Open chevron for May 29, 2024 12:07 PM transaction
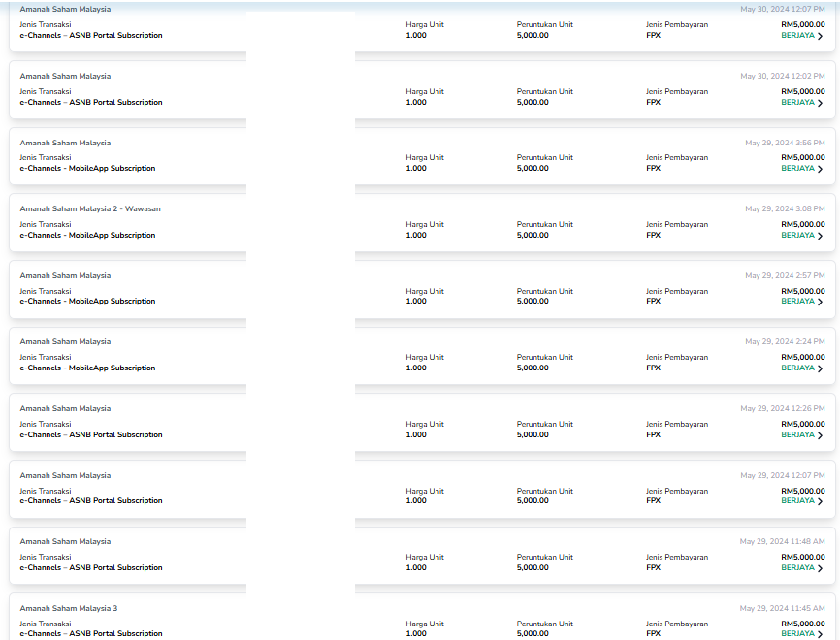 (820, 501)
